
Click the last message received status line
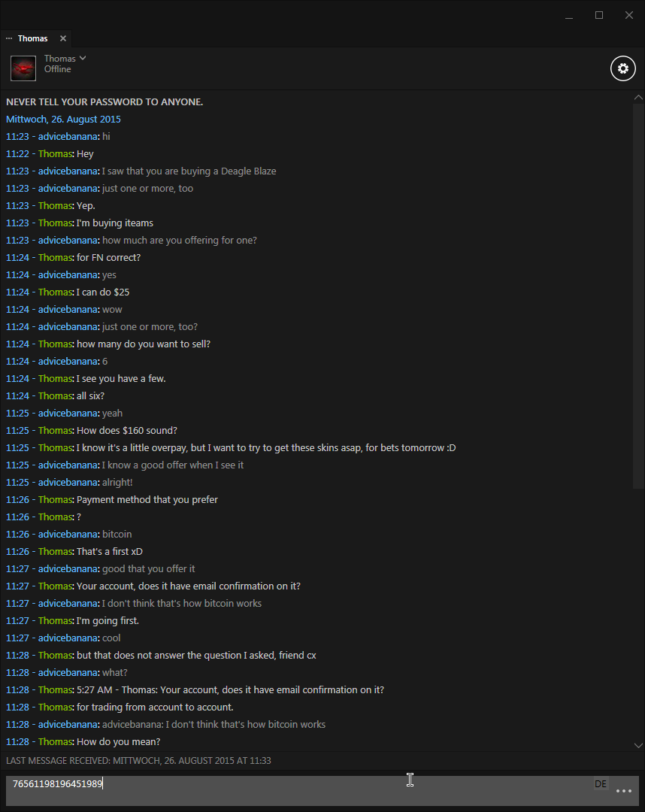(138, 760)
